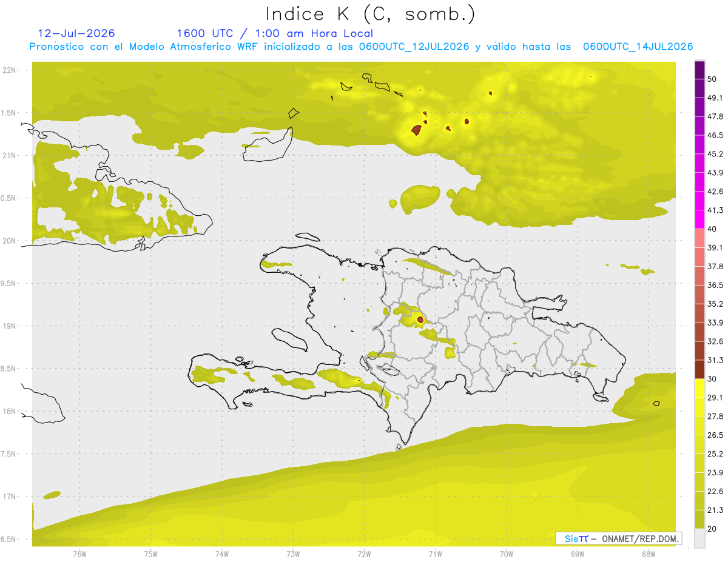
Task: Click the salmon 39.1 legend swatch
Action: pyautogui.click(x=699, y=239)
